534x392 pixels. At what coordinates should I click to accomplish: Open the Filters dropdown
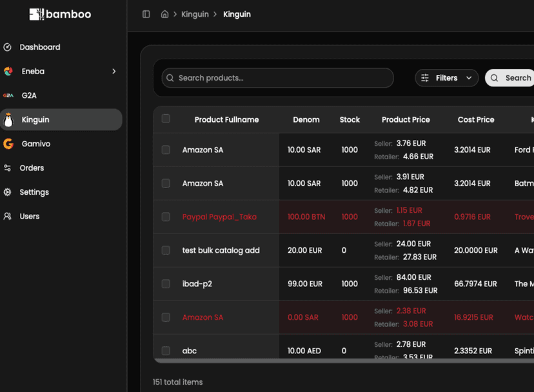tap(446, 78)
